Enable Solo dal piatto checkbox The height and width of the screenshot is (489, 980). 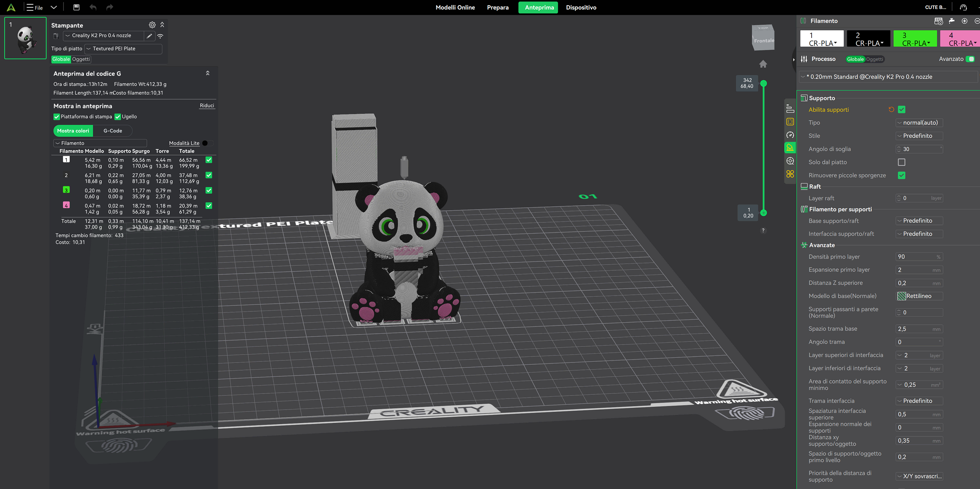point(902,162)
